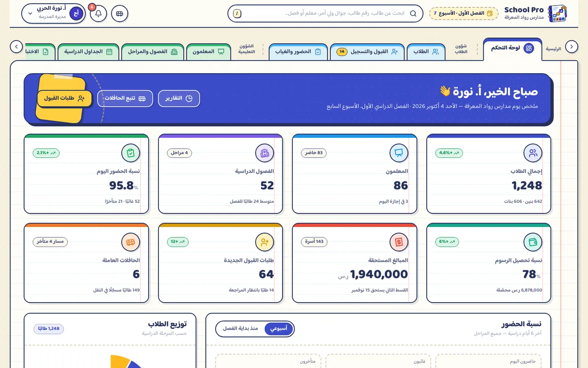Image resolution: width=588 pixels, height=368 pixels.
Task: Click the توزيع الطلاب chart heading
Action: (x=167, y=324)
